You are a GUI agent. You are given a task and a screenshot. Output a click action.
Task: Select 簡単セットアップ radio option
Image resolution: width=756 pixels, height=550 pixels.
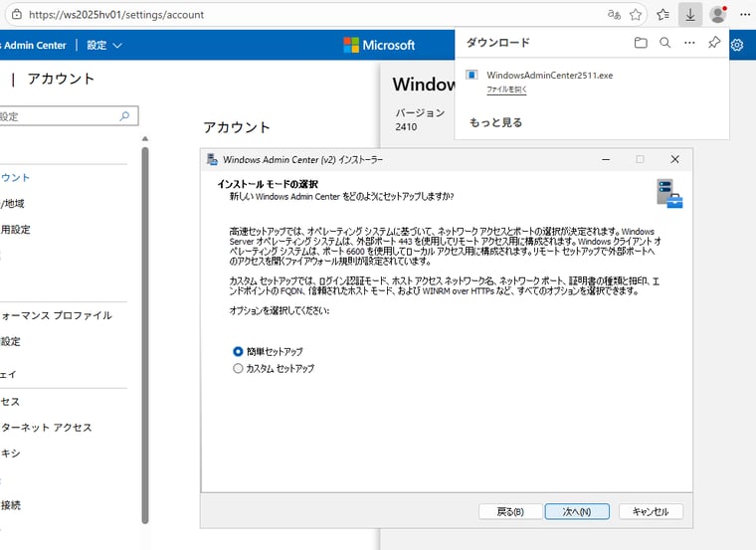point(238,351)
